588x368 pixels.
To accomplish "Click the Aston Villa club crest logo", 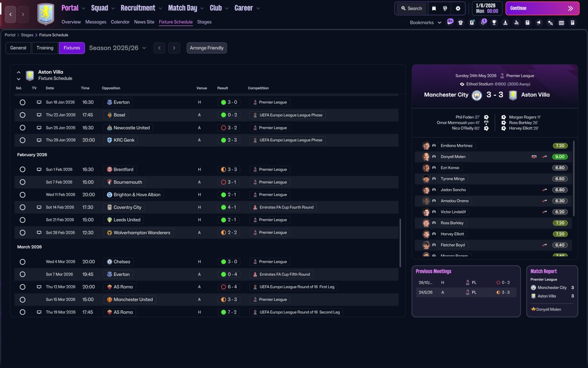I will coord(45,14).
